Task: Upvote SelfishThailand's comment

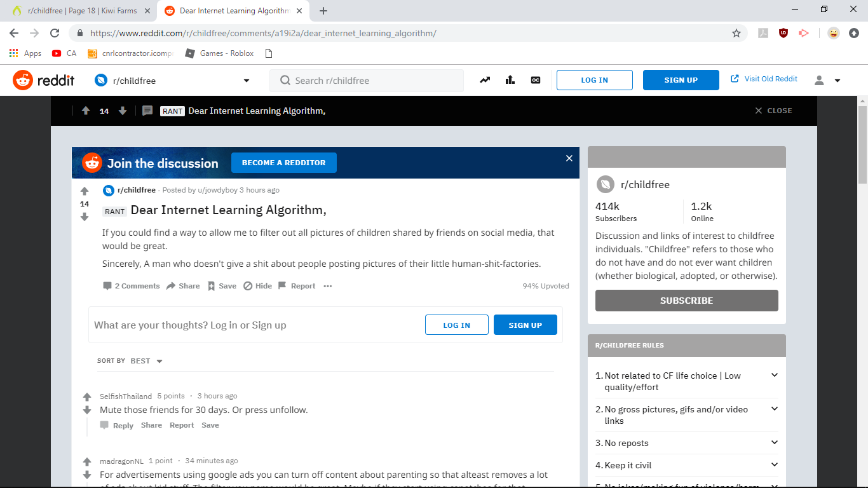Action: [x=87, y=397]
